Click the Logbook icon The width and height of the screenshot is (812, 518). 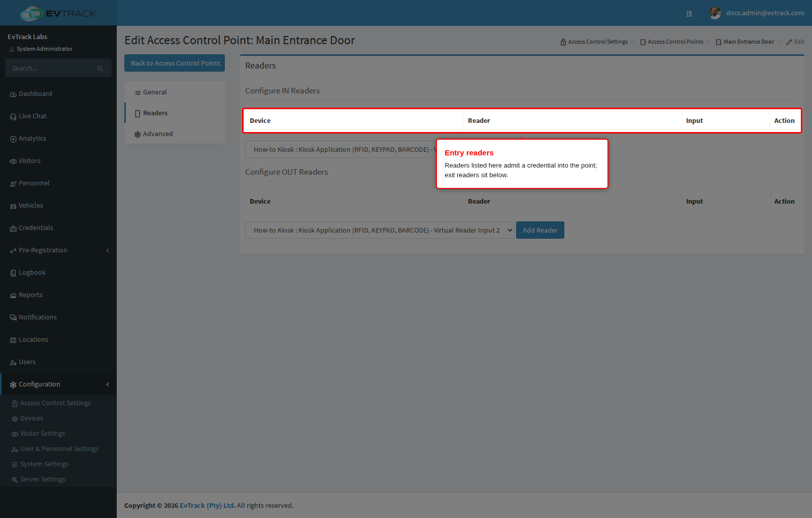point(13,273)
